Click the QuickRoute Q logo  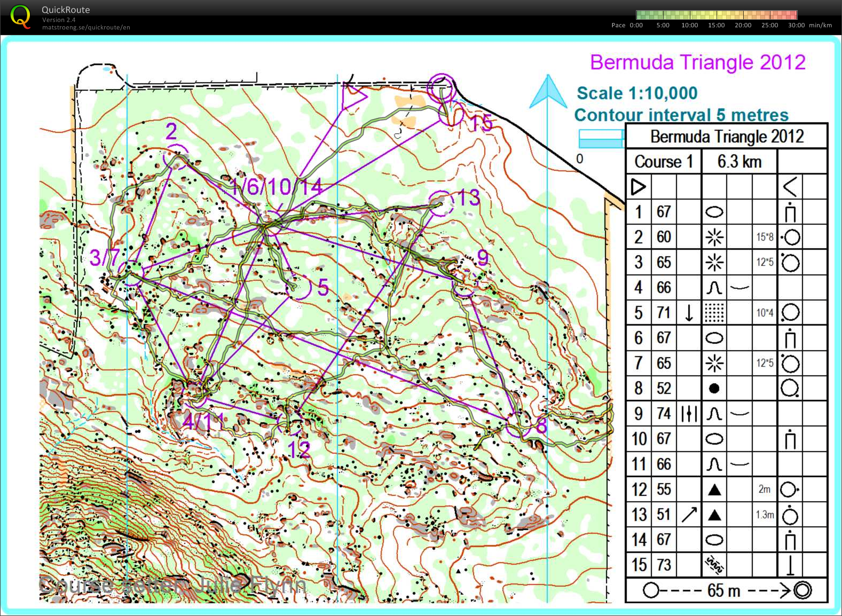pyautogui.click(x=20, y=17)
